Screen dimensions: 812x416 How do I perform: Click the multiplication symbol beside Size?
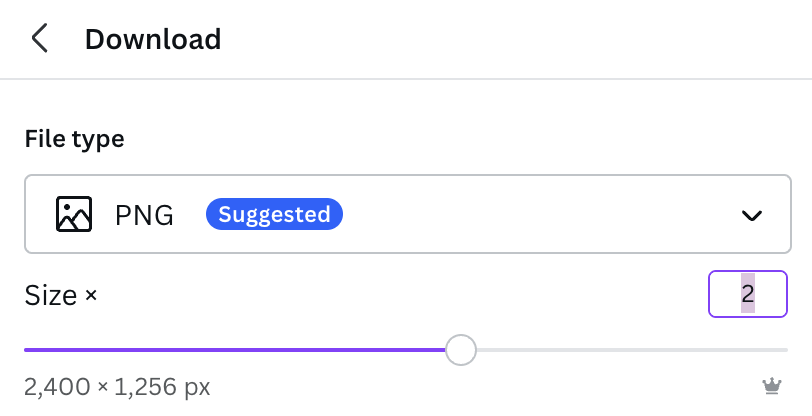[91, 295]
